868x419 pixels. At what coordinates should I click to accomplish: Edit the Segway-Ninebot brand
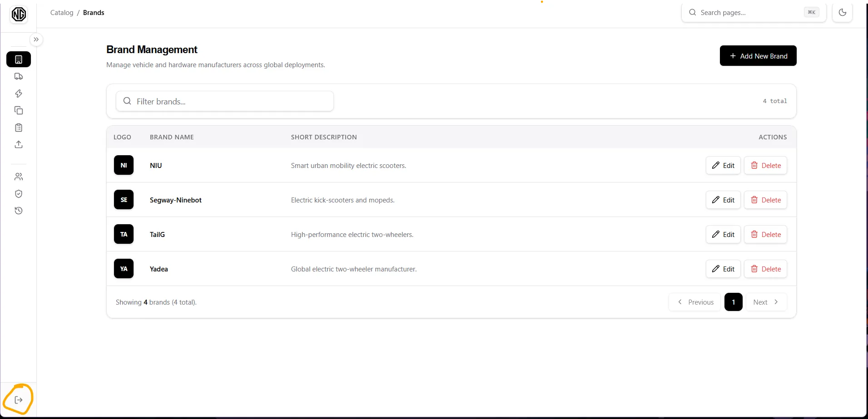click(723, 200)
